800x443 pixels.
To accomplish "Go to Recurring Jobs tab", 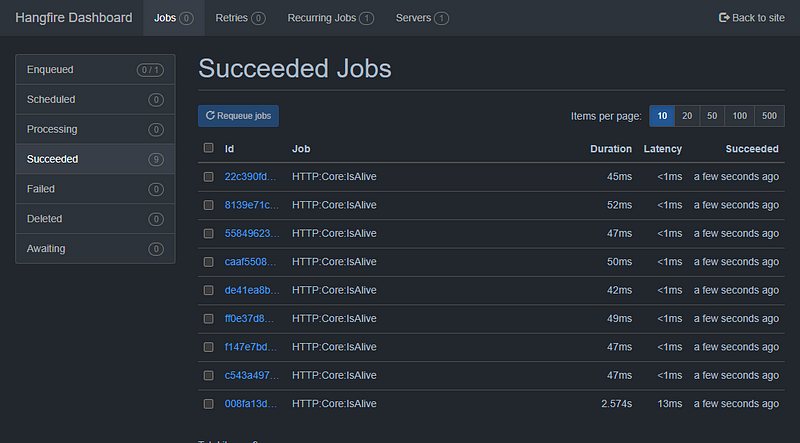I will [331, 18].
